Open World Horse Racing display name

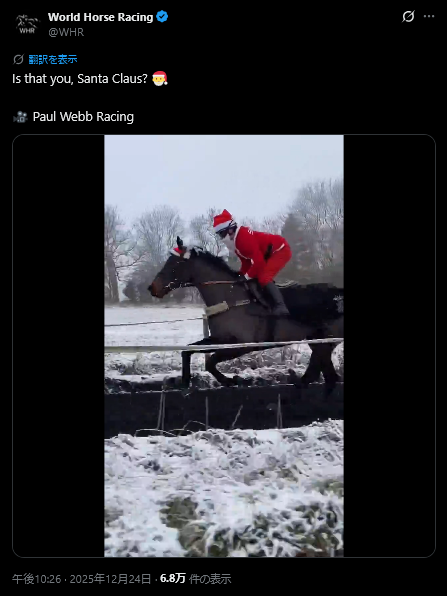click(x=100, y=17)
